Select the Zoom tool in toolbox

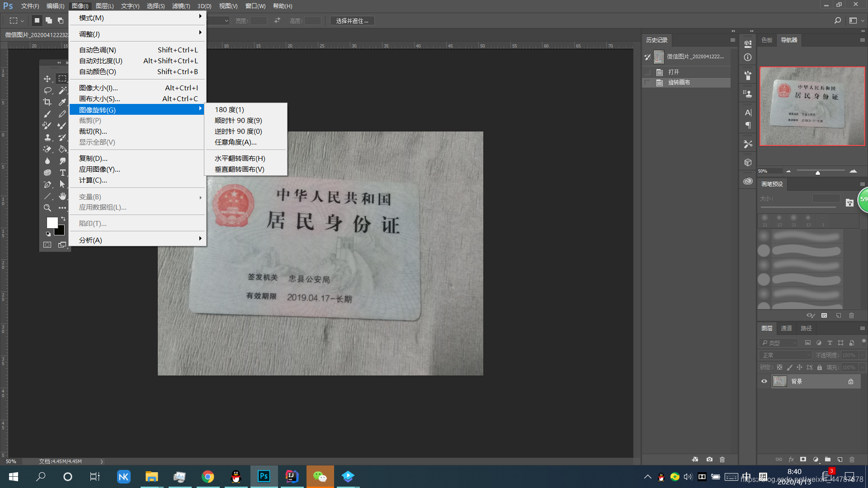click(x=47, y=208)
